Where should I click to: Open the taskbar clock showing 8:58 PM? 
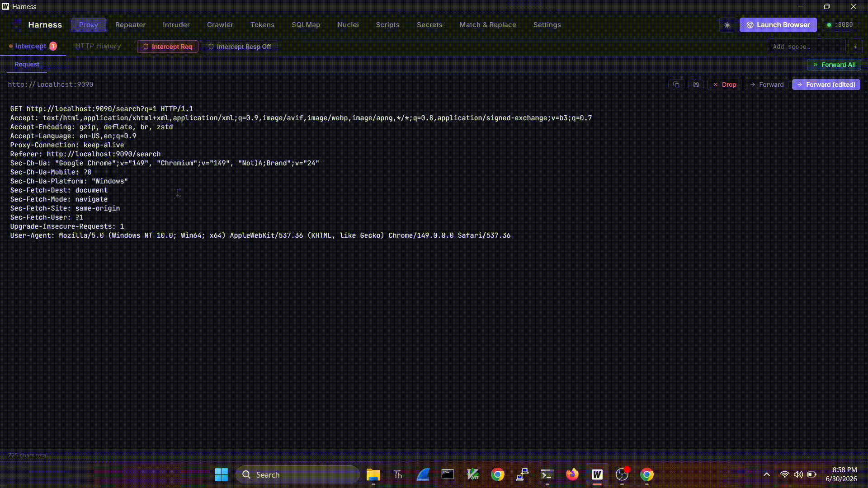click(x=841, y=474)
